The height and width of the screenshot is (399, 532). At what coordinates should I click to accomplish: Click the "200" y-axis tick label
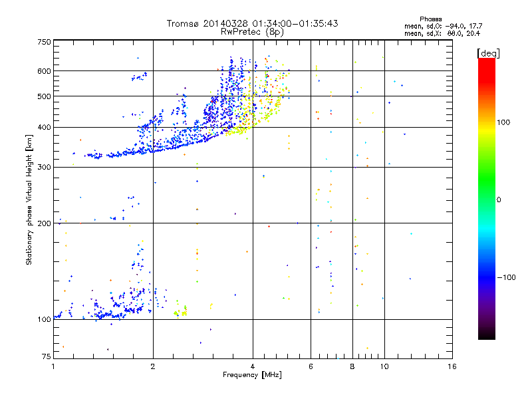click(x=45, y=223)
